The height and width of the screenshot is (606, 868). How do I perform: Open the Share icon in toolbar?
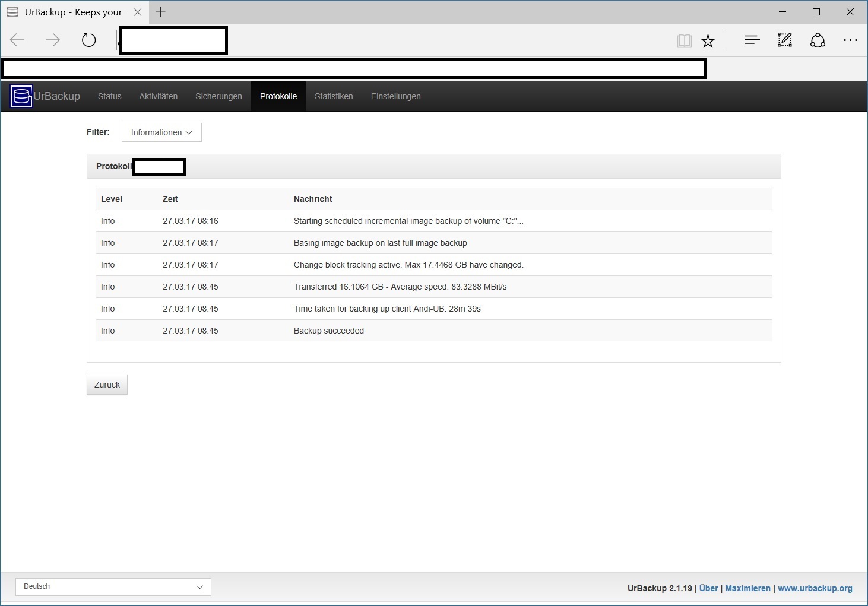818,40
